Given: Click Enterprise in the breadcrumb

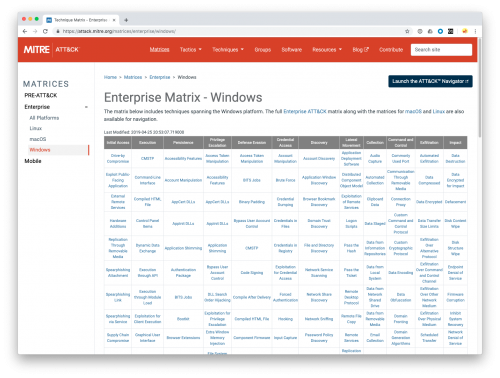Looking at the screenshot, I should click(x=160, y=77).
